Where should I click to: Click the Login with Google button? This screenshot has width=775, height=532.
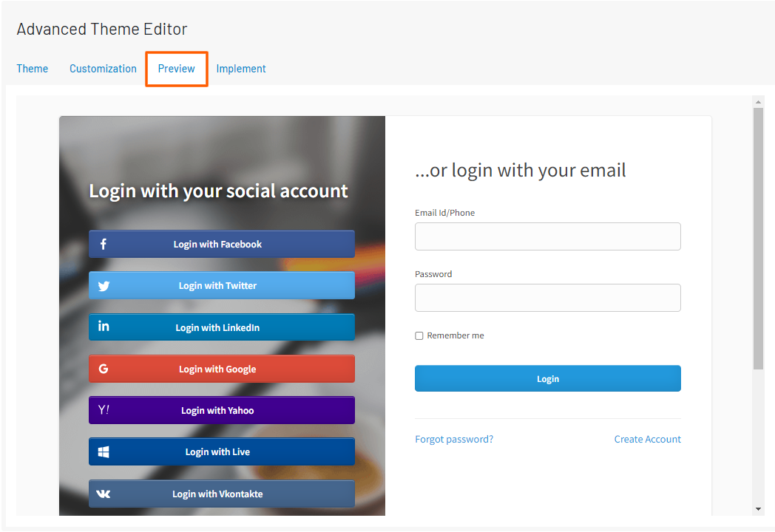(x=222, y=369)
